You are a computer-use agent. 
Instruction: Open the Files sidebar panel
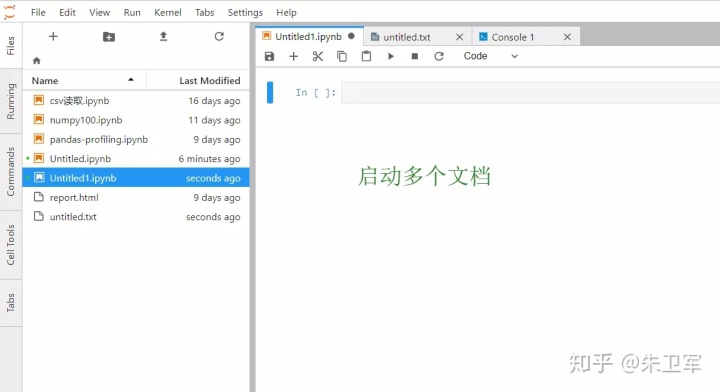point(11,45)
